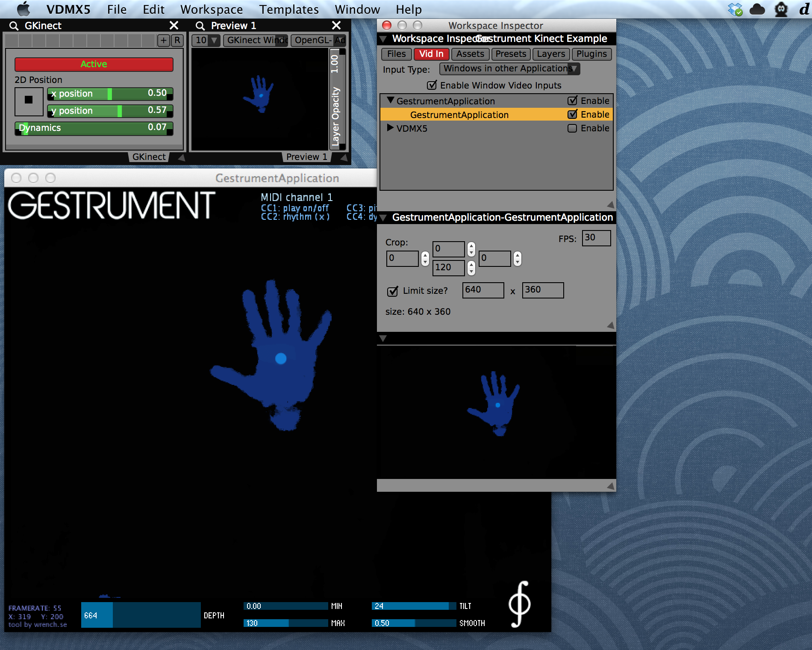The image size is (812, 650).
Task: Click the Limit size height field 360
Action: 543,290
